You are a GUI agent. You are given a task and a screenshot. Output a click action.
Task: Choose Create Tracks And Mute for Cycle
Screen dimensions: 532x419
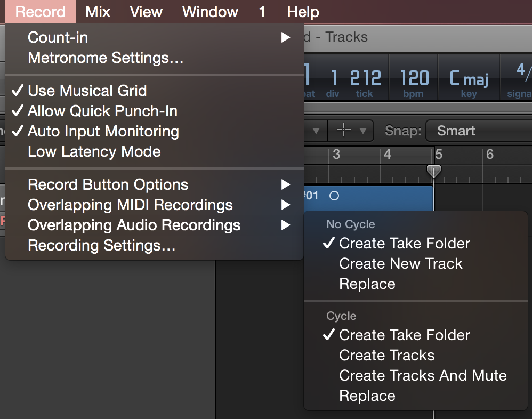click(x=423, y=375)
